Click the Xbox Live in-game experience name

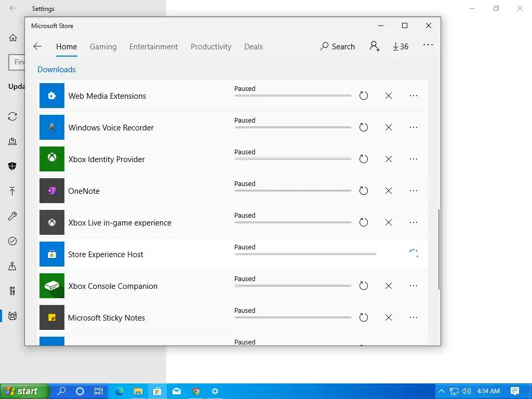pos(120,223)
